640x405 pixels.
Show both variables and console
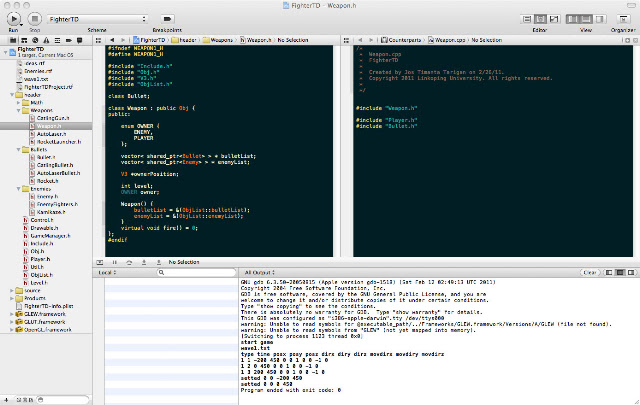coord(620,272)
